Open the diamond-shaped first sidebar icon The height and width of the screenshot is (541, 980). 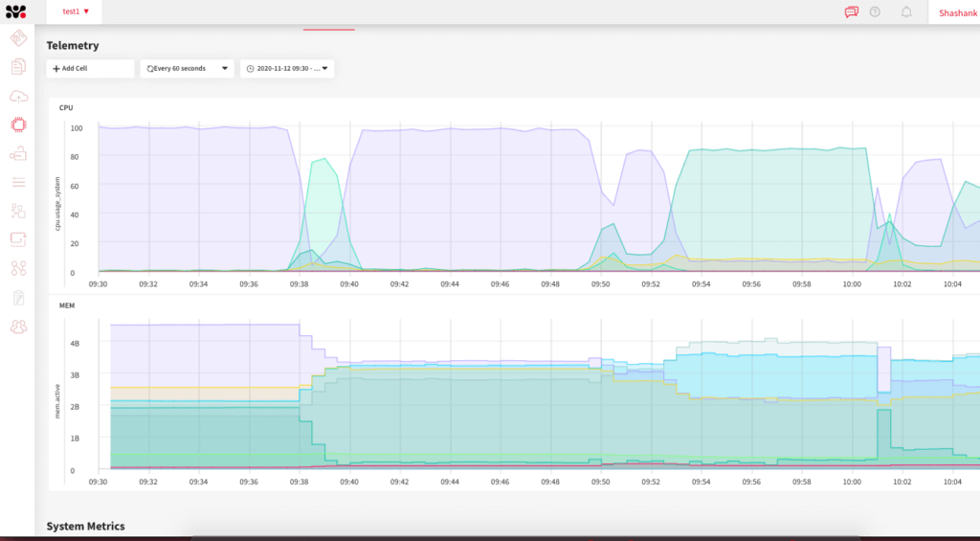tap(19, 38)
